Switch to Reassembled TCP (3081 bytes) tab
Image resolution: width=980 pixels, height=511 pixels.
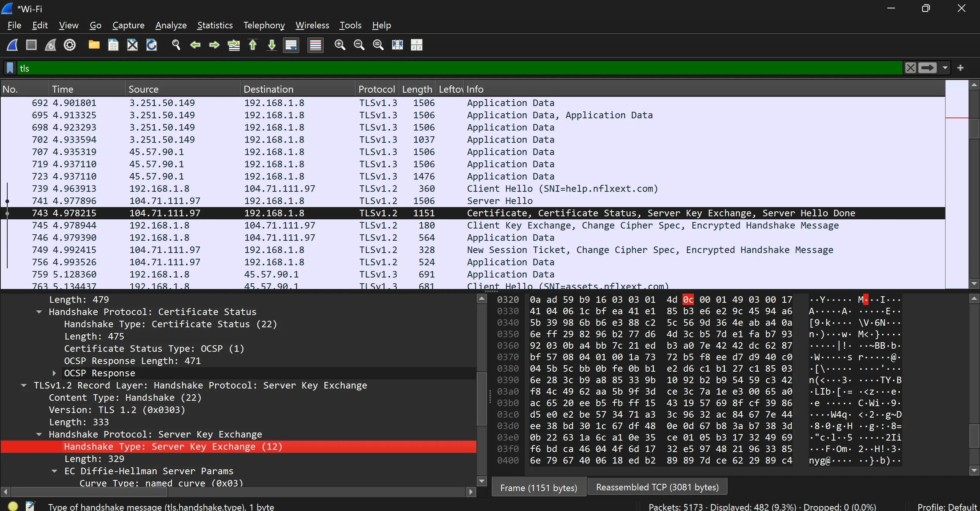point(657,487)
